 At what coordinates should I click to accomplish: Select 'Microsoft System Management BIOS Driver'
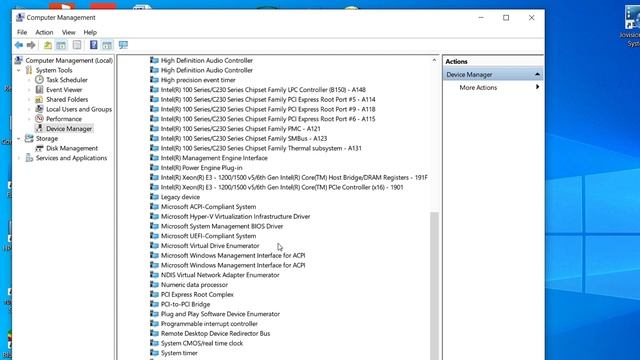(222, 226)
